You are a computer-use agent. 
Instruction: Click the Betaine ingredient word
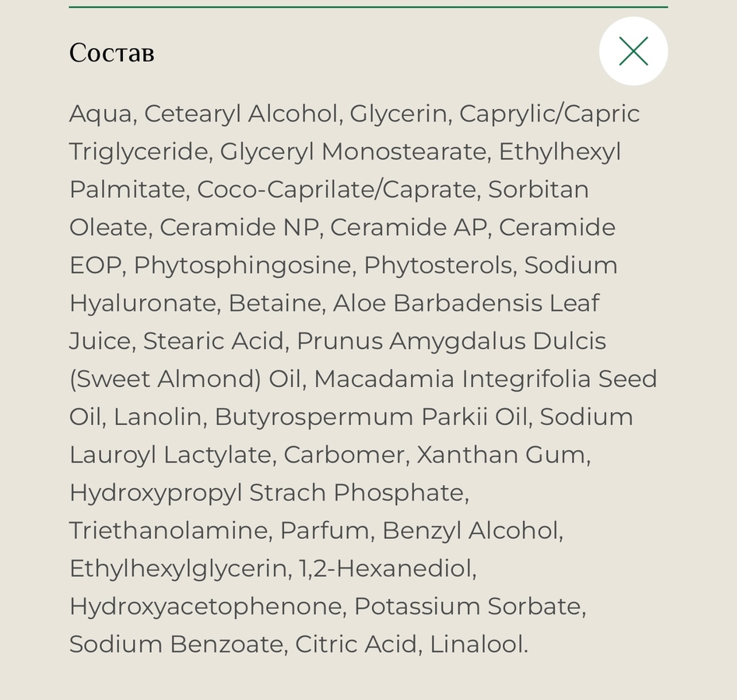pos(274,303)
